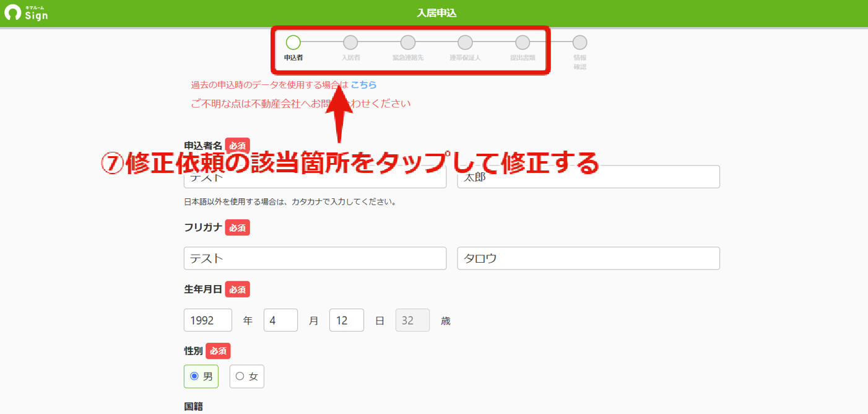Click the 入居申込 header title
Screen dimensions: 868x414
tap(436, 13)
